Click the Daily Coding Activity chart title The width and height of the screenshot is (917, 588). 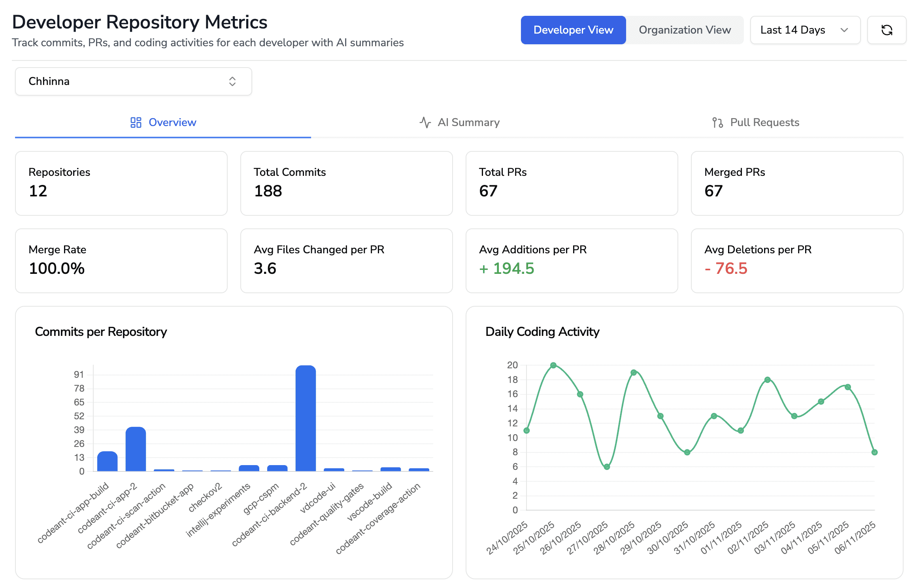point(542,332)
